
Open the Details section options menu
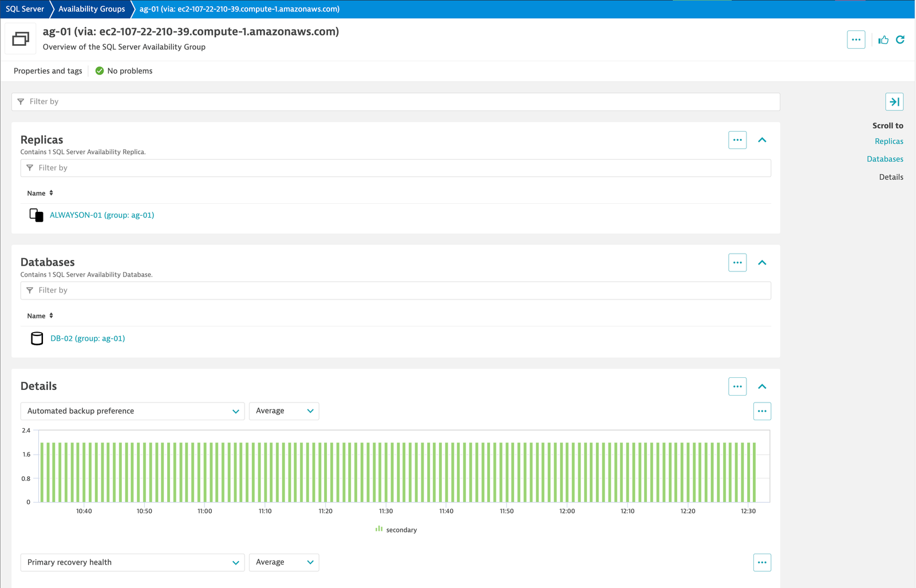[x=737, y=386]
